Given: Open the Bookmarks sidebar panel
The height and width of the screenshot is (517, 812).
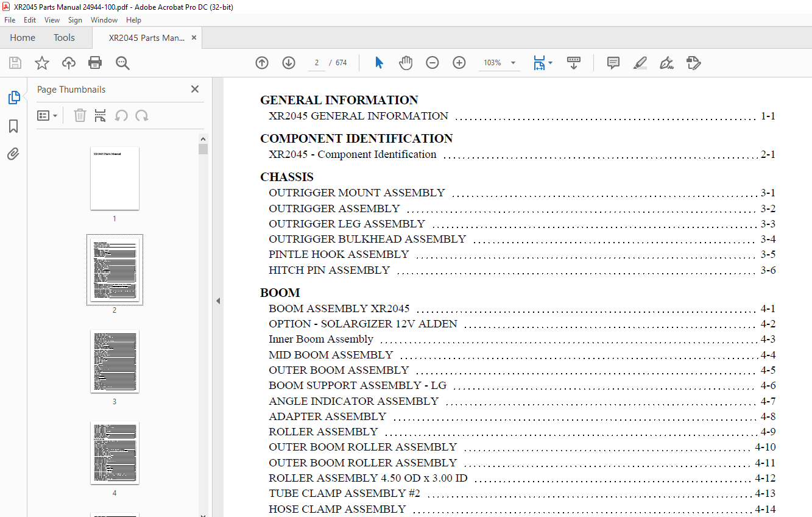Looking at the screenshot, I should pos(13,126).
